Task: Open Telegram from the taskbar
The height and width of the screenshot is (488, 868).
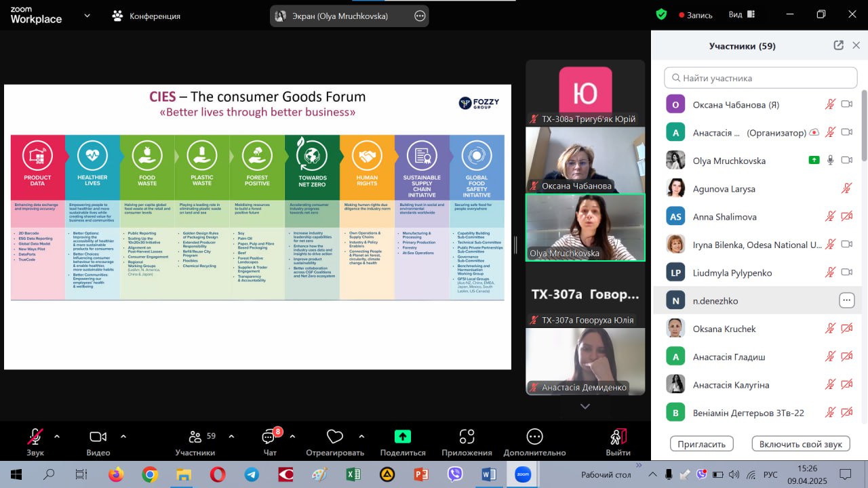Action: tap(252, 474)
